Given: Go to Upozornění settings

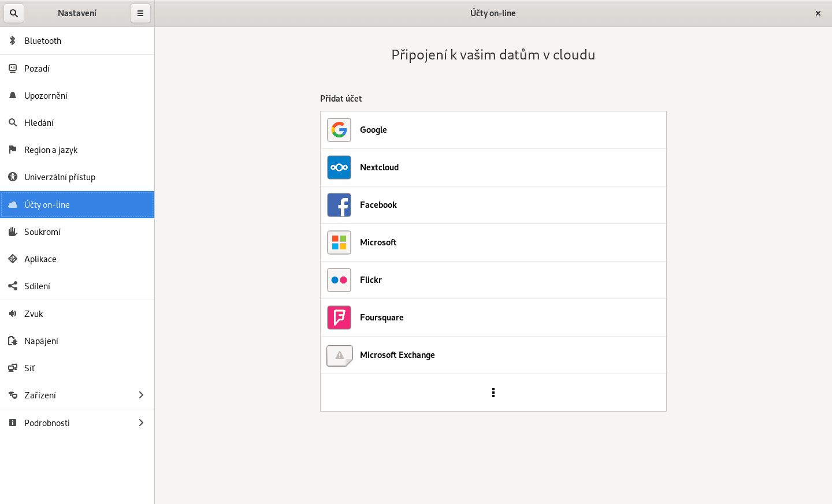Looking at the screenshot, I should coord(77,95).
